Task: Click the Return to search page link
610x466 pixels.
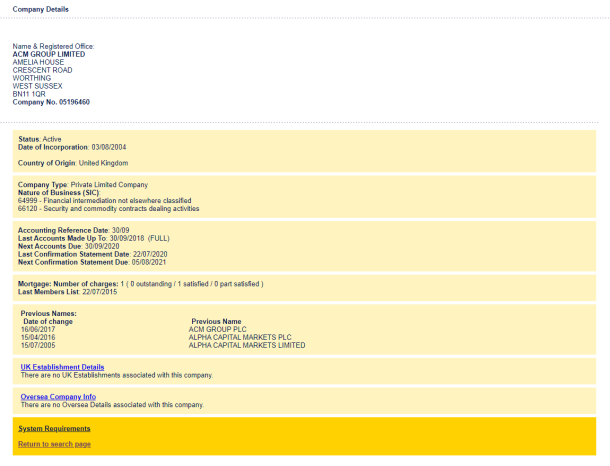Action: point(54,444)
